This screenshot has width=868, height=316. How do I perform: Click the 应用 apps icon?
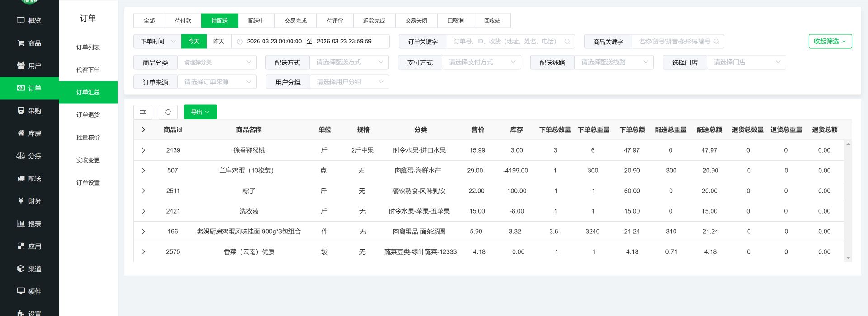pos(21,246)
